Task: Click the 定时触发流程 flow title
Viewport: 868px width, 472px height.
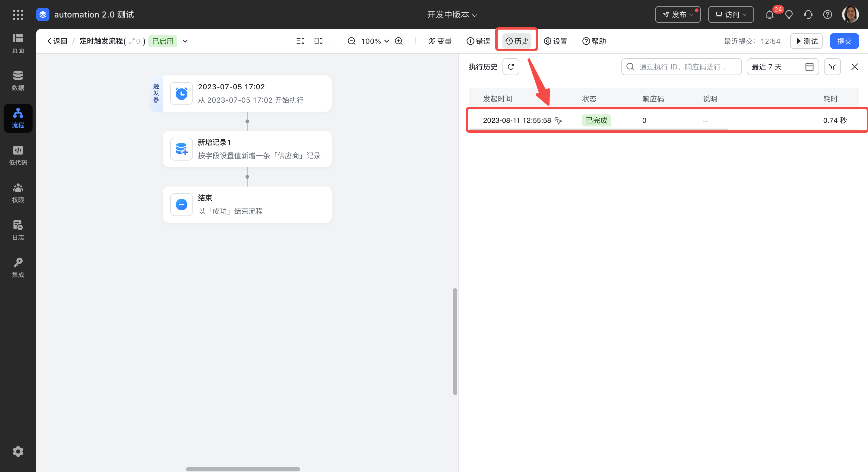Action: (x=101, y=41)
